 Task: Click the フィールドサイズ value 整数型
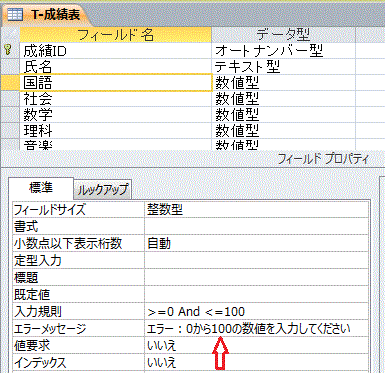[257, 209]
